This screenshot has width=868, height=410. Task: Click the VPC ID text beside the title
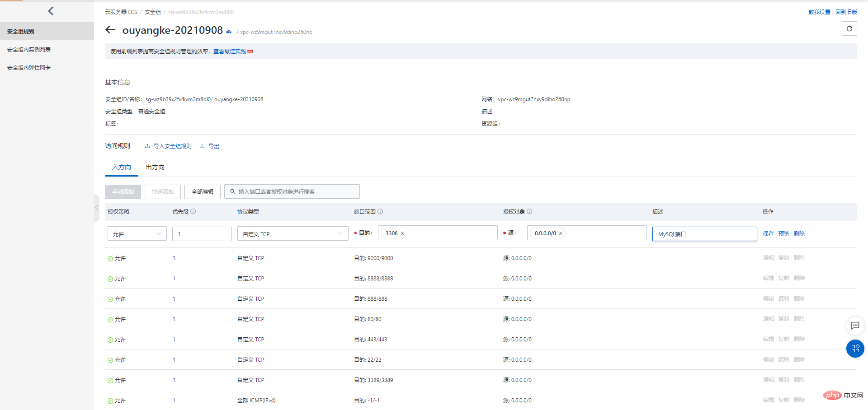(276, 32)
